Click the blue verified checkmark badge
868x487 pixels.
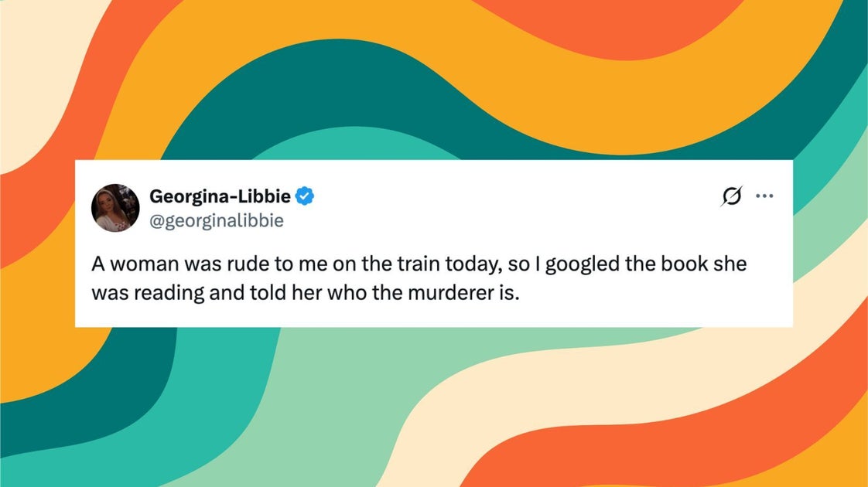(305, 196)
